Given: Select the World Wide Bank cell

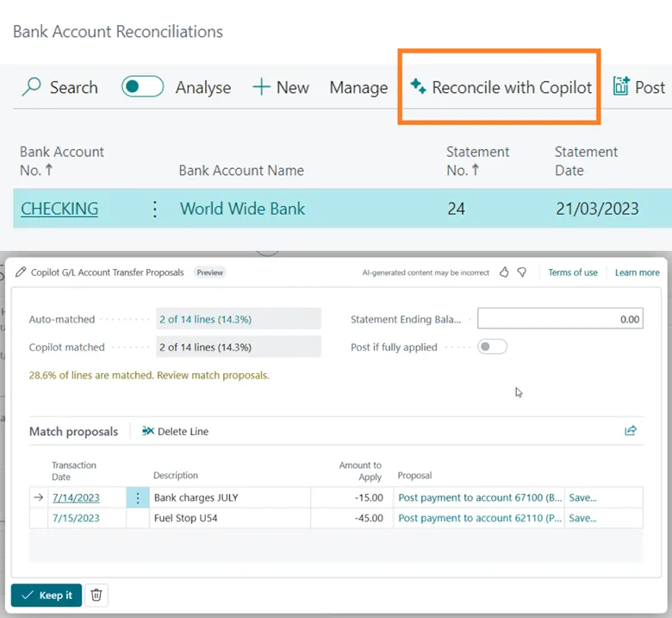Looking at the screenshot, I should (x=242, y=209).
